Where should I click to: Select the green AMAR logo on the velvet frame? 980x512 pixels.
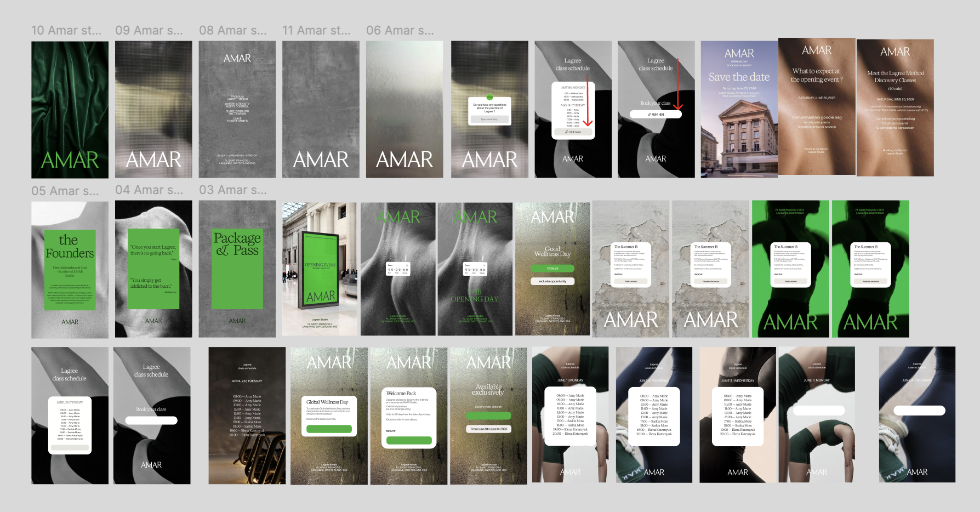click(70, 160)
